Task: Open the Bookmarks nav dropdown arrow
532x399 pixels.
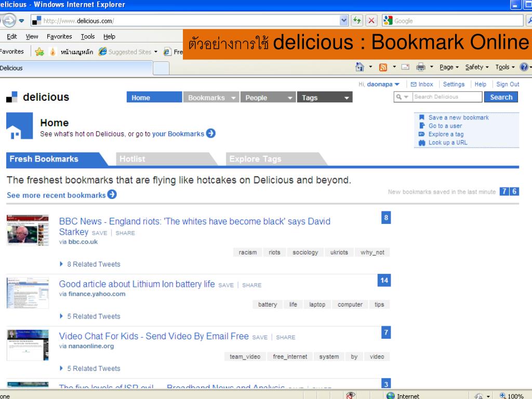Action: tap(233, 98)
